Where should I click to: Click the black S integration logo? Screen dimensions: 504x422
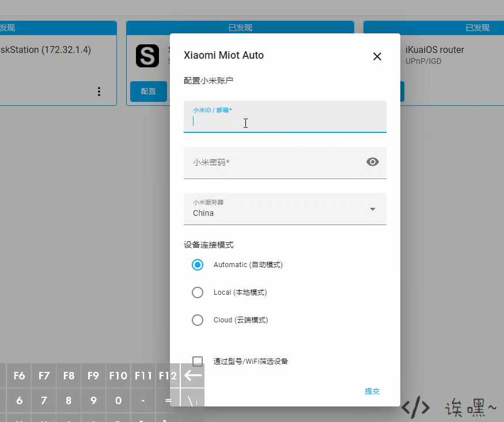tap(147, 56)
